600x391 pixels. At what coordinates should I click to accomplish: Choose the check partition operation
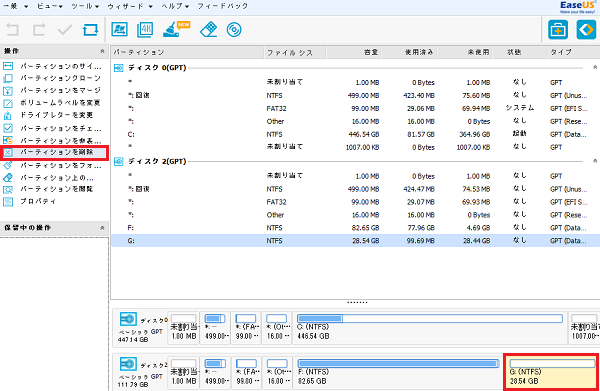pyautogui.click(x=53, y=128)
